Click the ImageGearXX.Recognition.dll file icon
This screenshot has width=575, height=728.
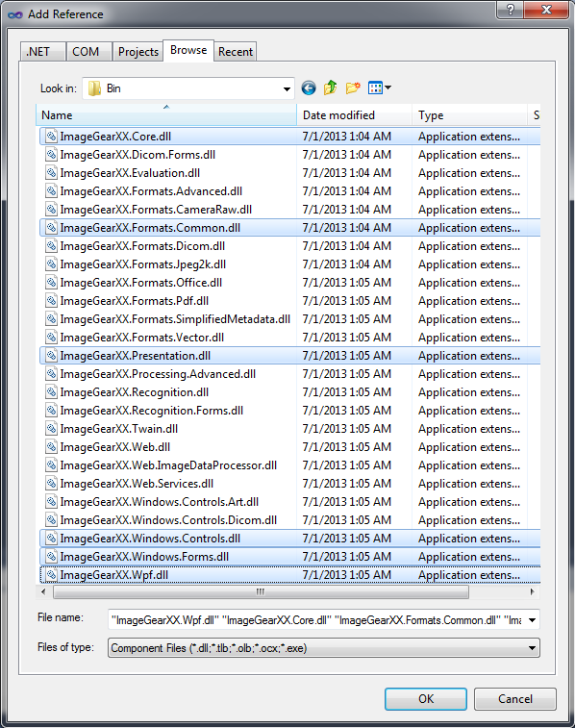[52, 392]
